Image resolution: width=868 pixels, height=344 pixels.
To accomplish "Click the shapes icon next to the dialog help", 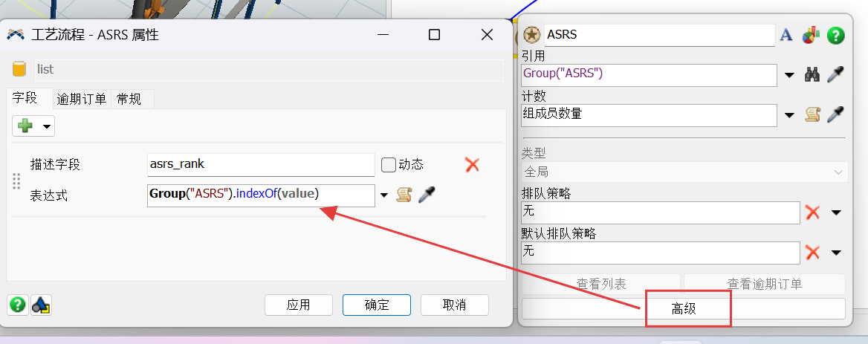I will pyautogui.click(x=41, y=304).
